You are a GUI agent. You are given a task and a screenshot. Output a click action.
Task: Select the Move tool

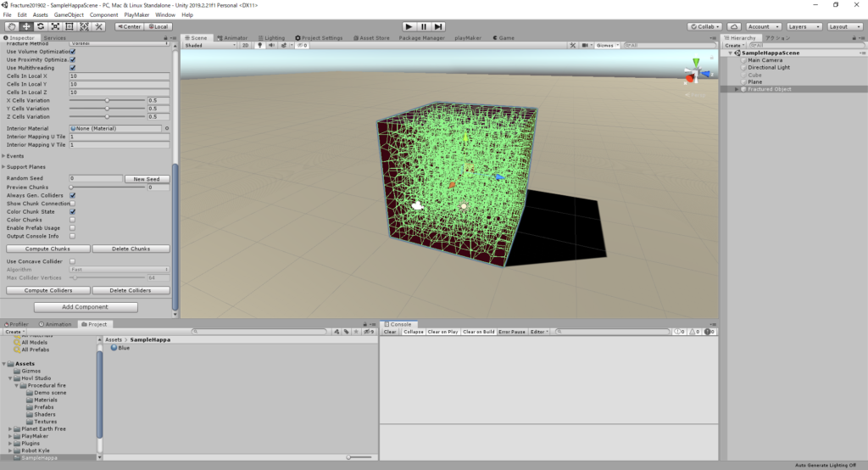point(26,26)
